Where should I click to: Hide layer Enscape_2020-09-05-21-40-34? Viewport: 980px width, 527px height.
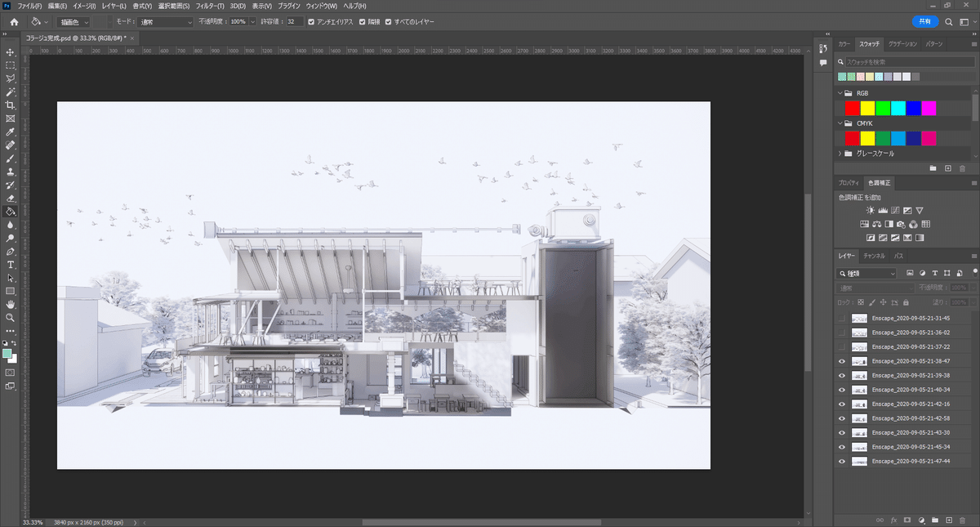[x=842, y=390]
